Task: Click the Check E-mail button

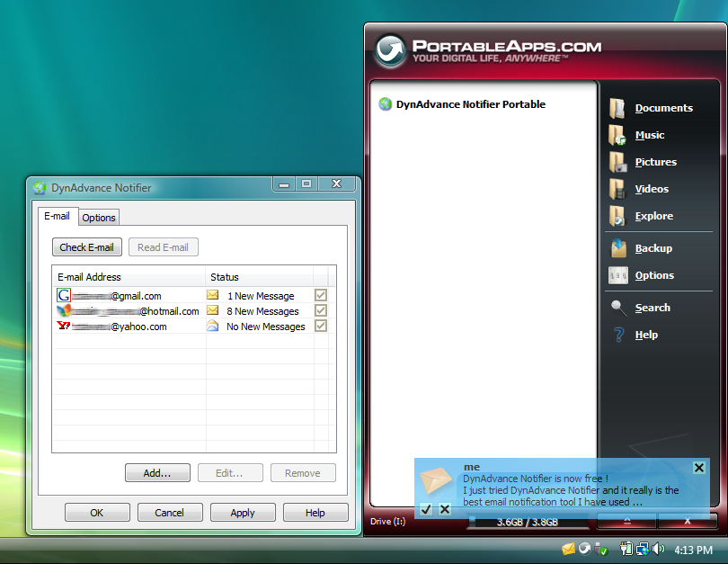Action: pos(87,247)
